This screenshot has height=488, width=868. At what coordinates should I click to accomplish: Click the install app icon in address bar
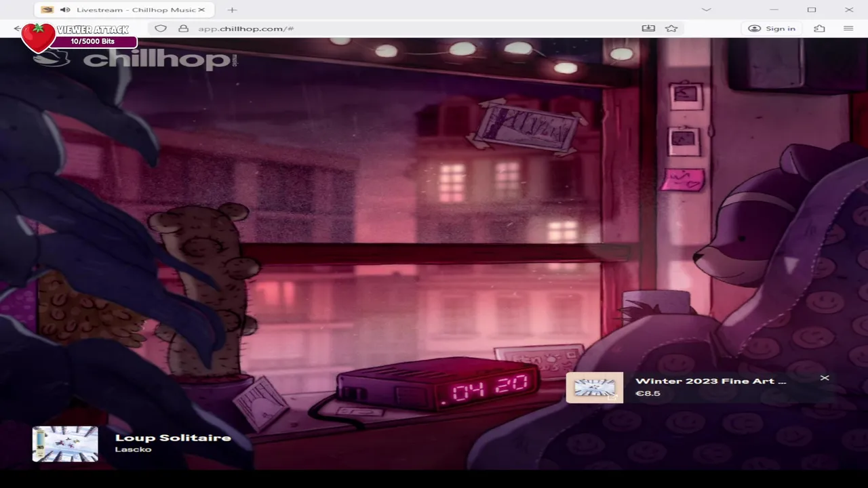click(x=648, y=28)
